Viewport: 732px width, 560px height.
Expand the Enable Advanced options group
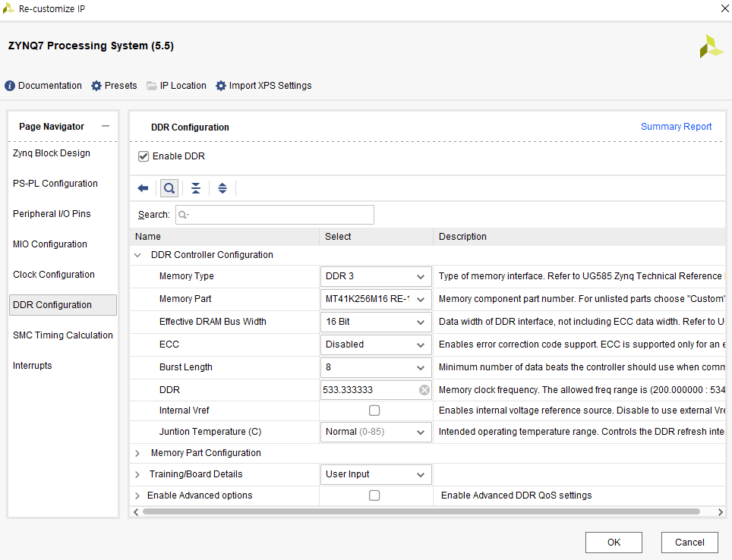[137, 496]
